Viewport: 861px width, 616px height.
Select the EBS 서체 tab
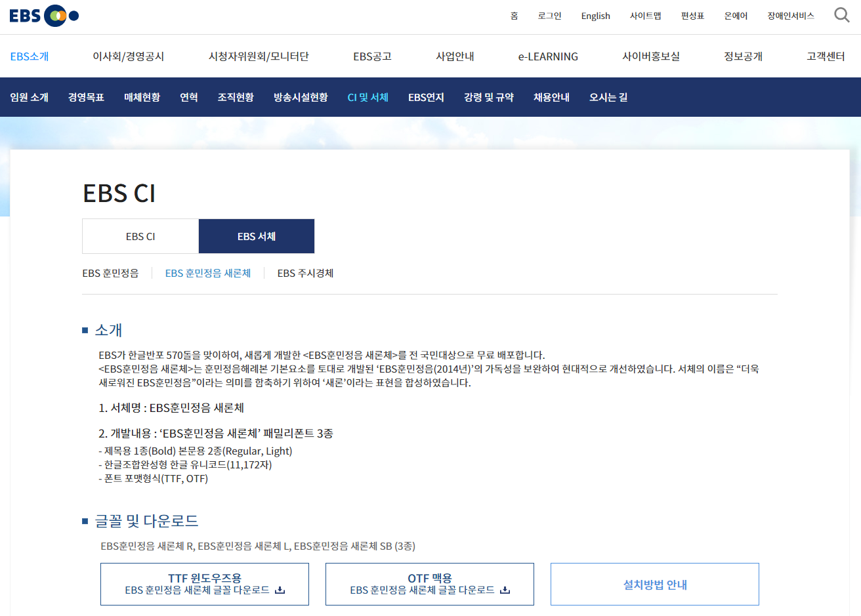coord(257,236)
